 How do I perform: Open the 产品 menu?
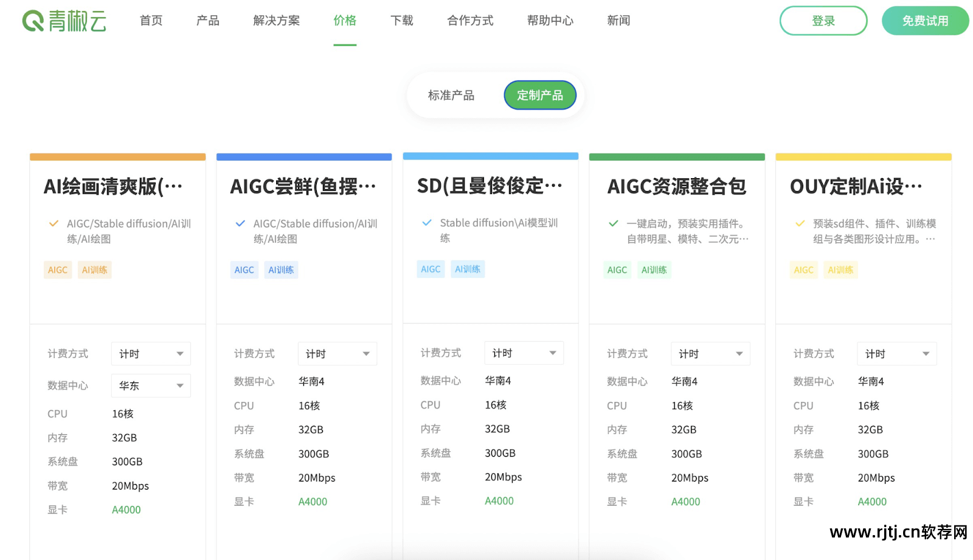point(208,21)
